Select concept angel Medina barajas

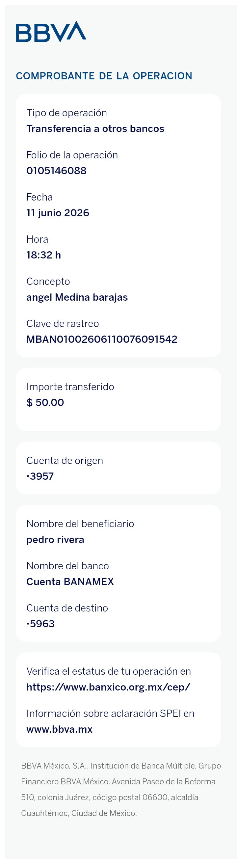tap(77, 297)
